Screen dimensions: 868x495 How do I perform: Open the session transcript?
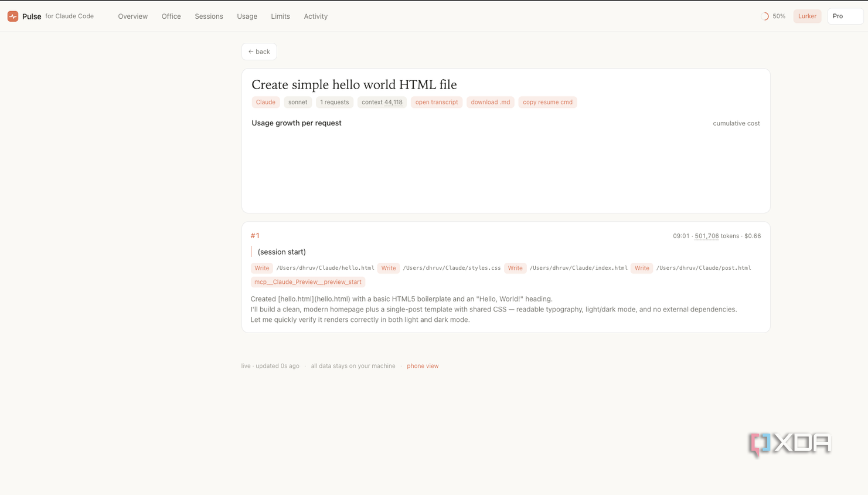tap(437, 102)
